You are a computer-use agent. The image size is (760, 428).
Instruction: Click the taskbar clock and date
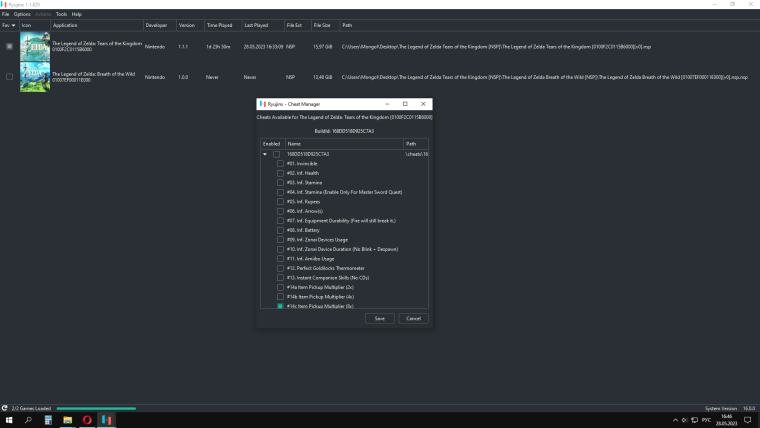pyautogui.click(x=726, y=420)
